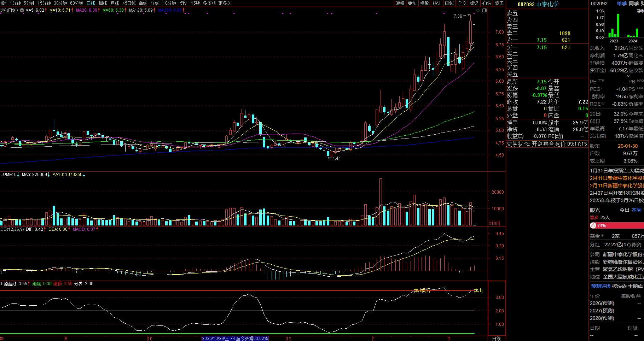Click the 2023 net profit bar chart
The height and width of the screenshot is (341, 644).
614,25
